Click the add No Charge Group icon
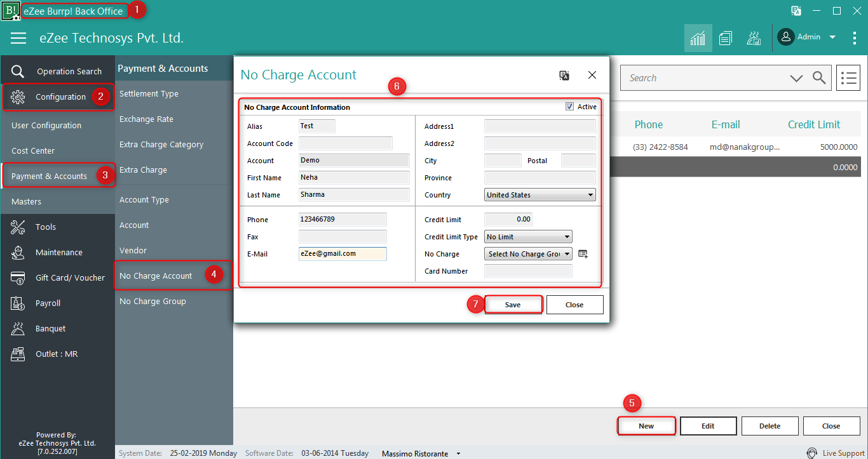868x459 pixels. pyautogui.click(x=583, y=254)
